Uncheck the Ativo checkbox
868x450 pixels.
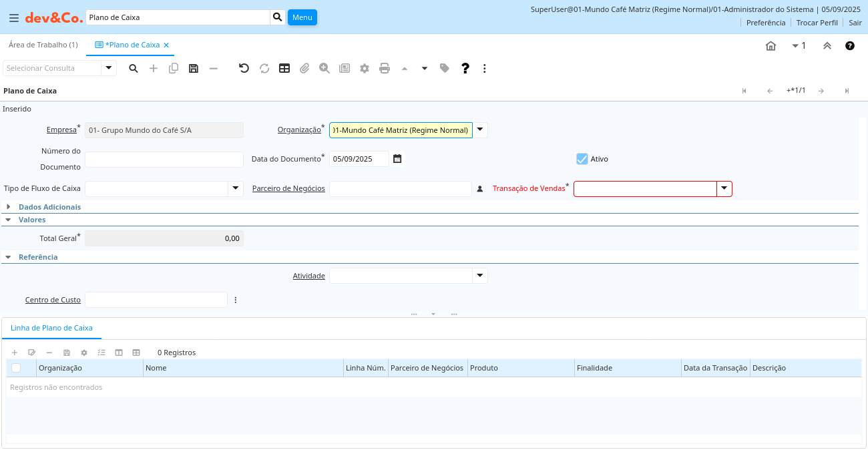(582, 159)
